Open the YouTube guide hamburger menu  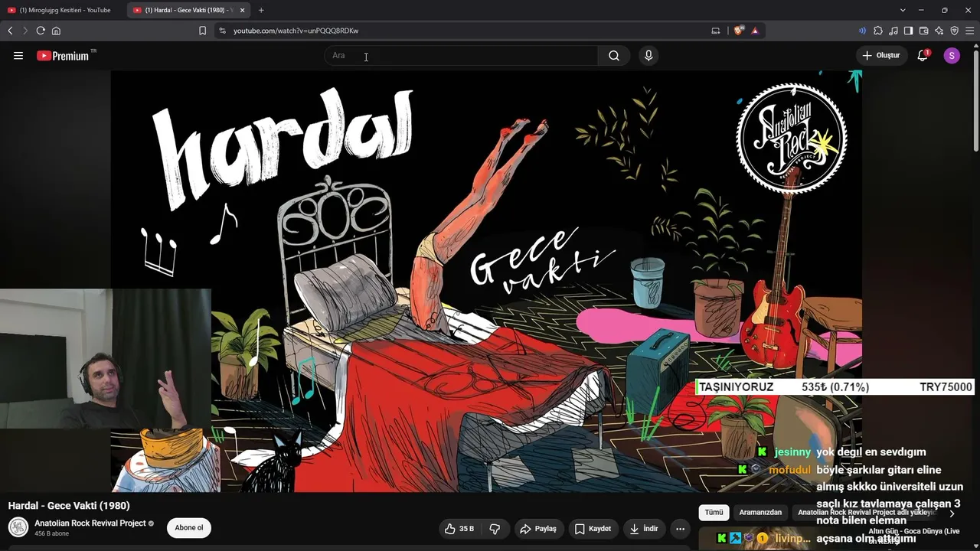coord(18,55)
